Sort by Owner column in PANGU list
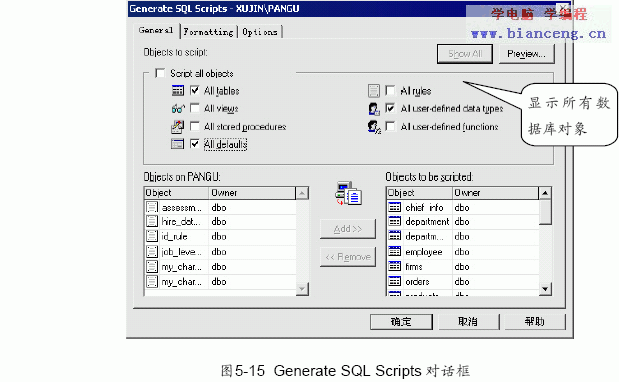Image resolution: width=619 pixels, height=382 pixels. coord(252,193)
